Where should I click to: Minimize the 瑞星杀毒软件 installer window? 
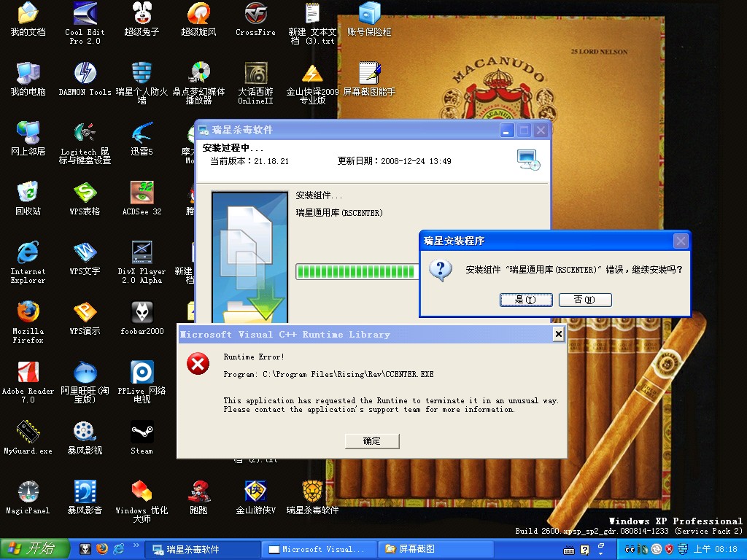pyautogui.click(x=507, y=130)
